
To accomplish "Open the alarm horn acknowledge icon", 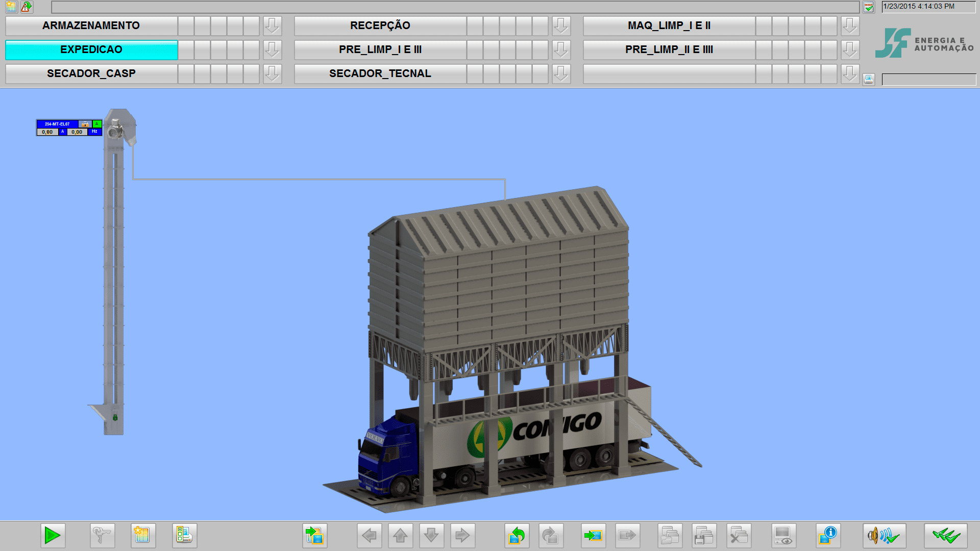I will click(x=884, y=535).
